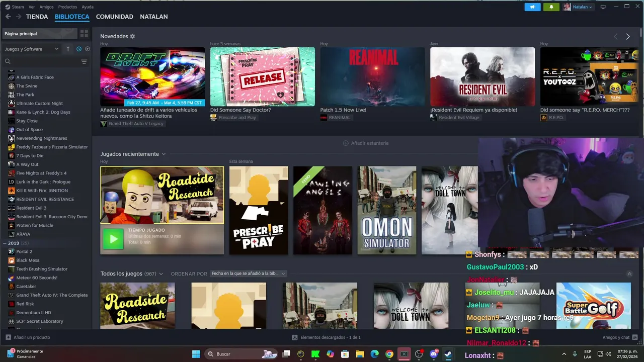Click microphone icon in system tray
The height and width of the screenshot is (362, 644).
tap(575, 354)
